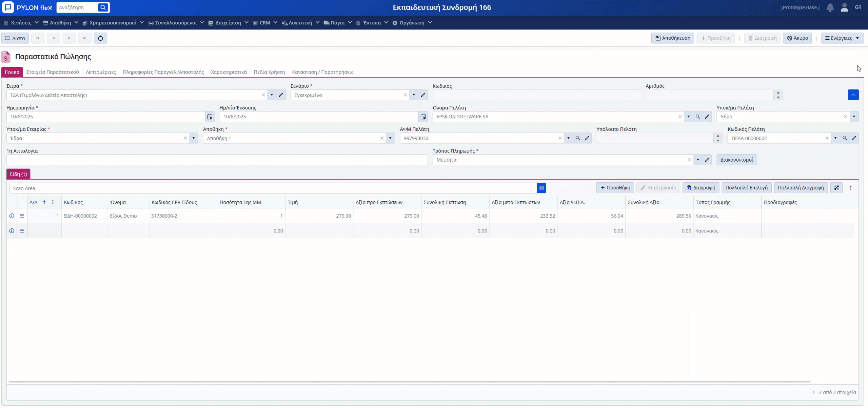Screen dimensions: 868x408
Task: Open the Ημερομηνία calendar picker
Action: 210,117
